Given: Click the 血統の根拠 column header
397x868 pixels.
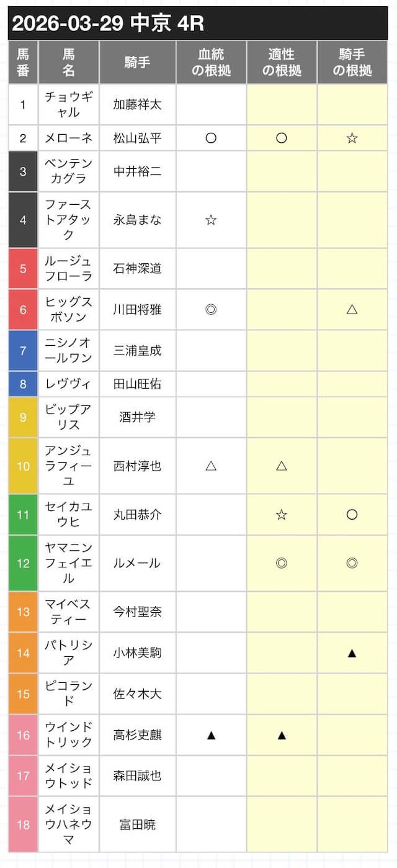Looking at the screenshot, I should click(211, 63).
